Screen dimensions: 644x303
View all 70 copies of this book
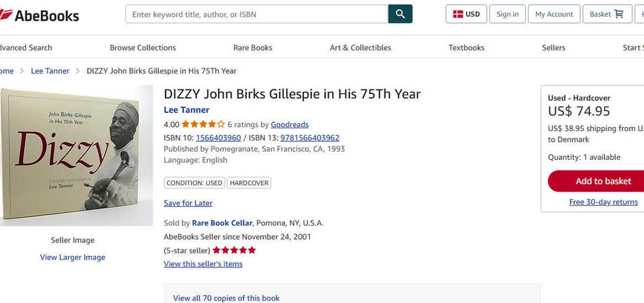click(226, 298)
